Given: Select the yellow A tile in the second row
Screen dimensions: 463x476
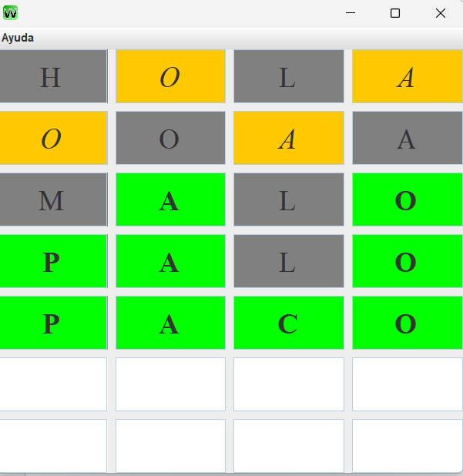Looking at the screenshot, I should click(x=288, y=138).
